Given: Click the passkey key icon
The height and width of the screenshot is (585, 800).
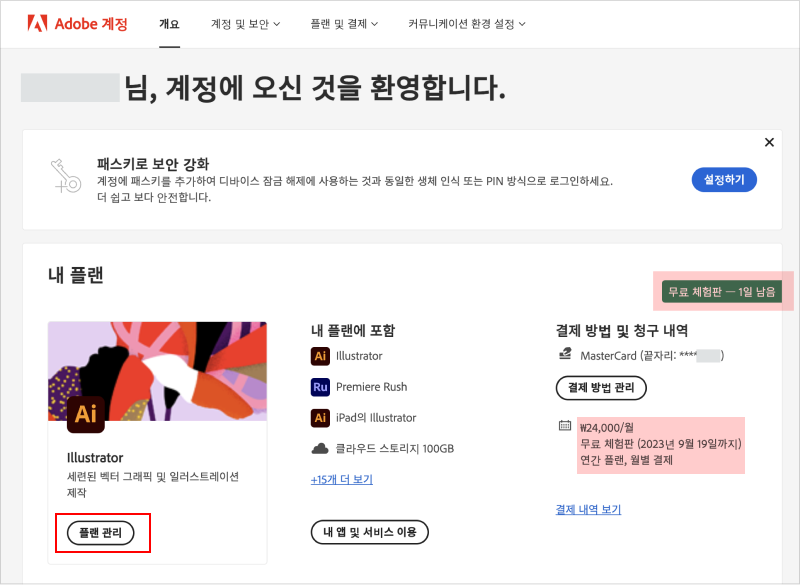Looking at the screenshot, I should coord(66,176).
